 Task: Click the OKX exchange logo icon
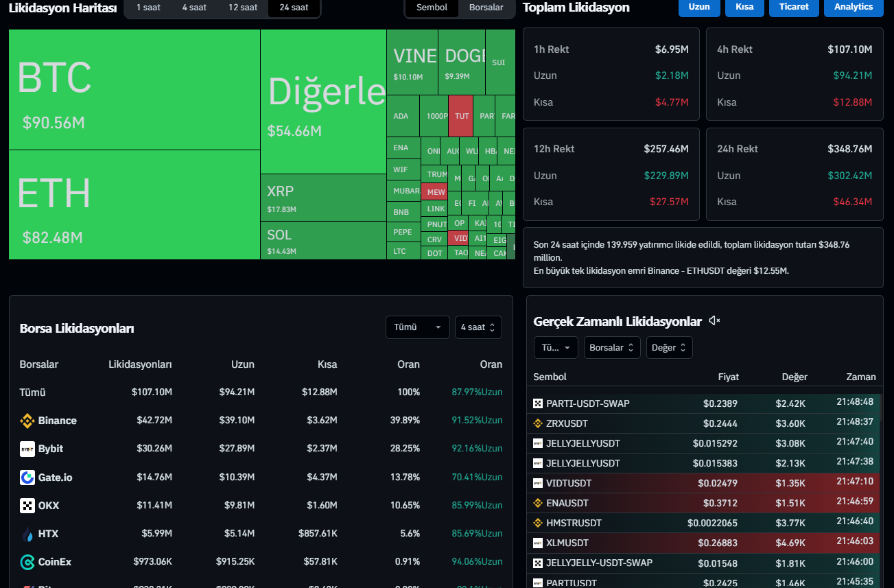coord(27,506)
